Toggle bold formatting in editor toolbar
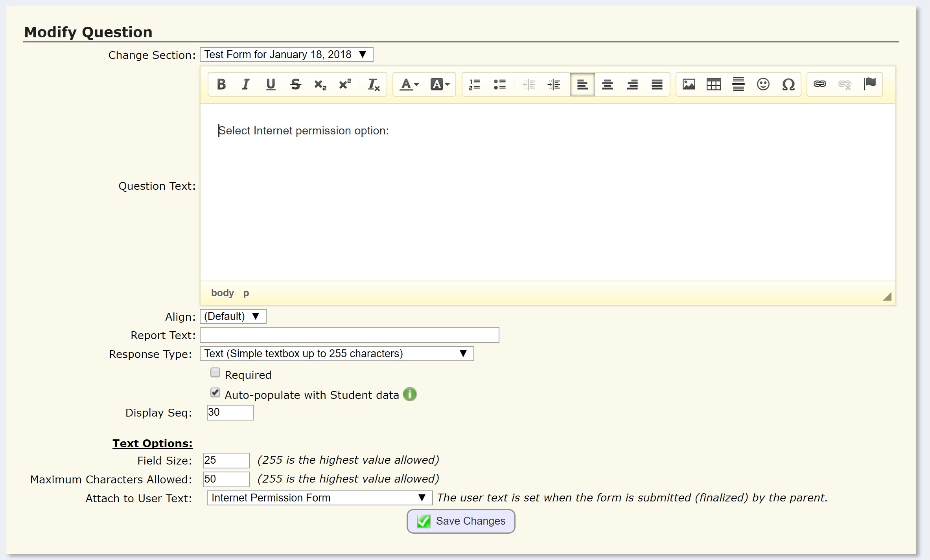The image size is (930, 560). click(221, 84)
